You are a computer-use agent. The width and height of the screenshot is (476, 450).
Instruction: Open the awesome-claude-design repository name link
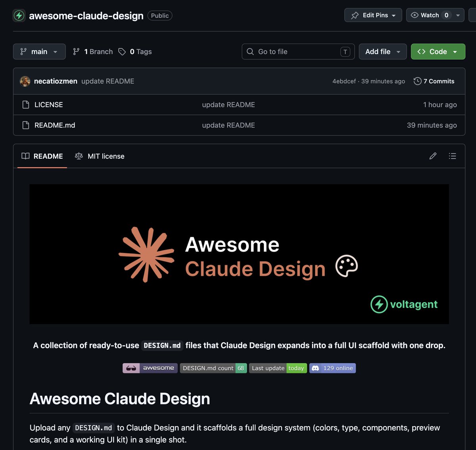[x=86, y=15]
